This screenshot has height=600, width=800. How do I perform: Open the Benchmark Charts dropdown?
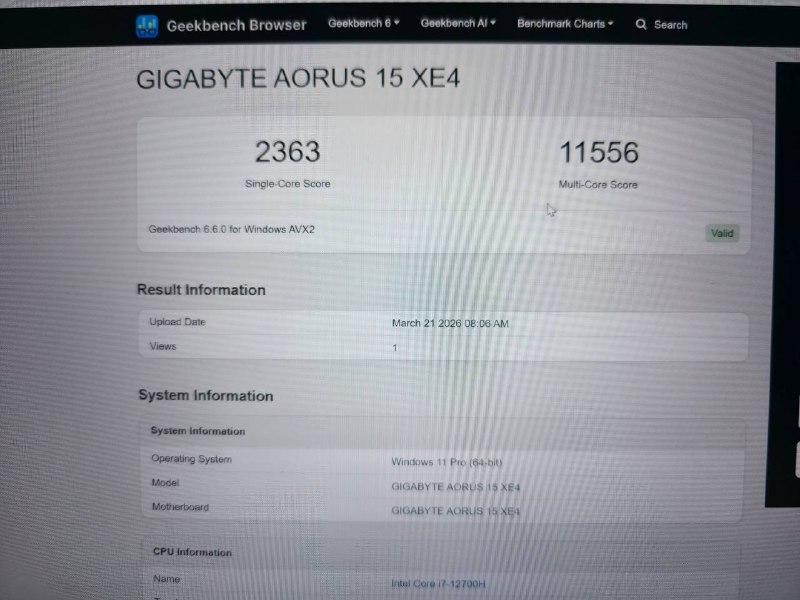[x=565, y=24]
